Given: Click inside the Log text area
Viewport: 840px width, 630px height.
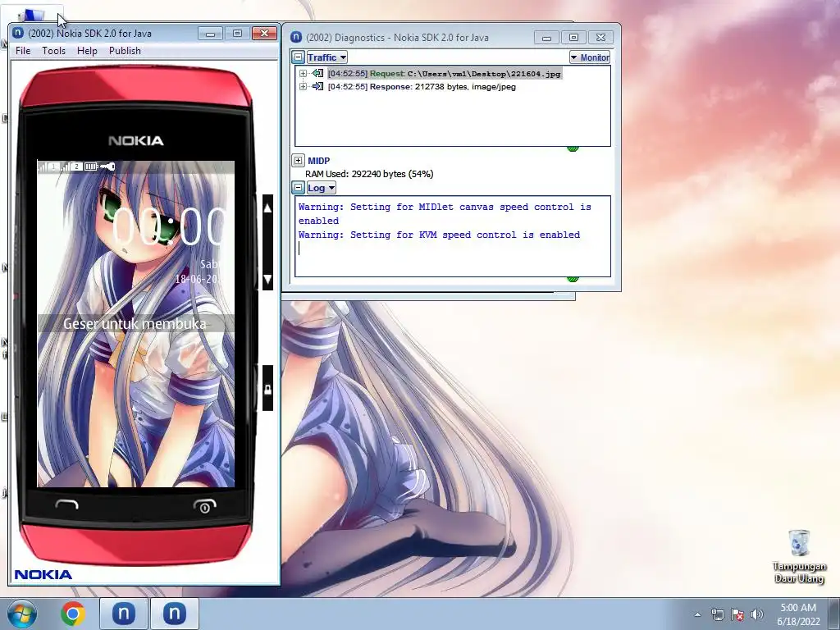Looking at the screenshot, I should [x=453, y=236].
